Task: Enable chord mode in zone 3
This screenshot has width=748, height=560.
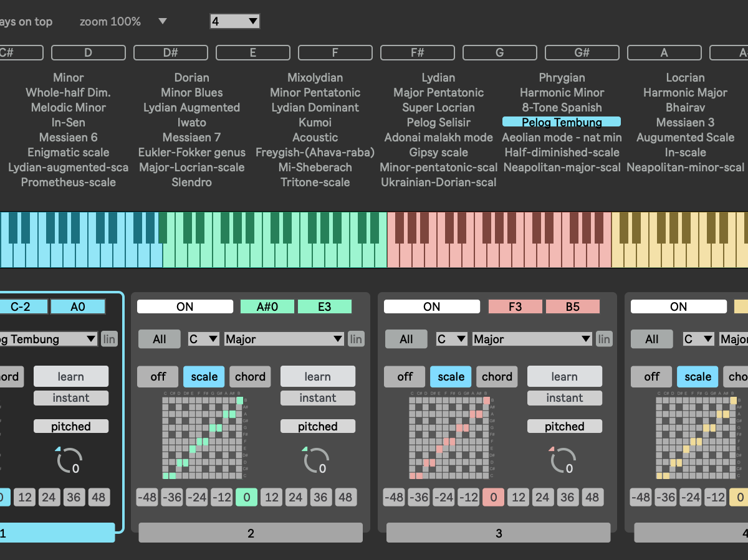Action: tap(497, 376)
